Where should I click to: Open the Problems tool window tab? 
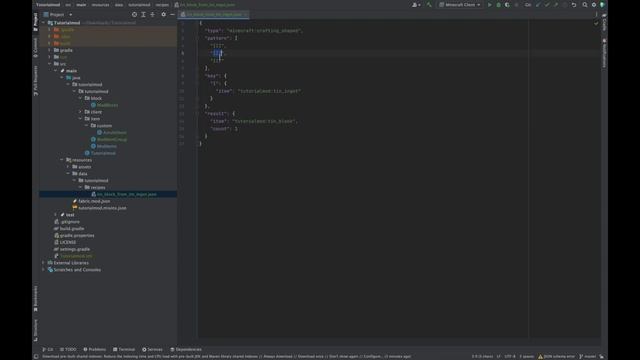95,349
